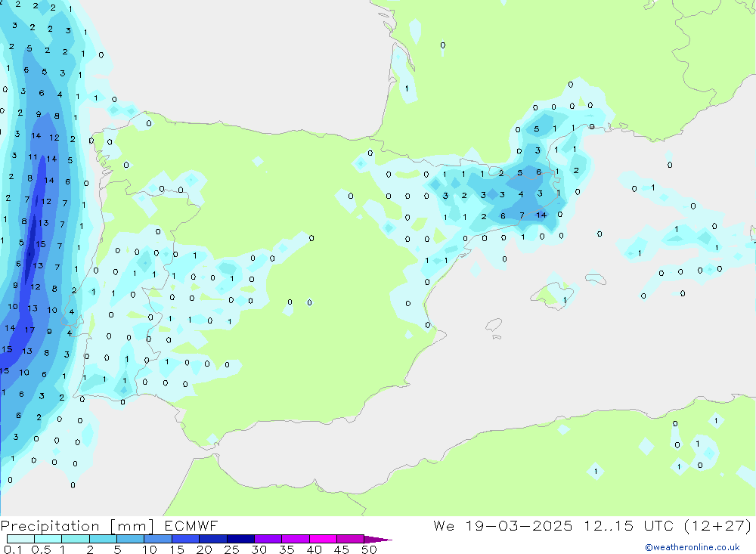This screenshot has width=756, height=554.
Task: Click on the island of Menorca
Action: (x=595, y=280)
